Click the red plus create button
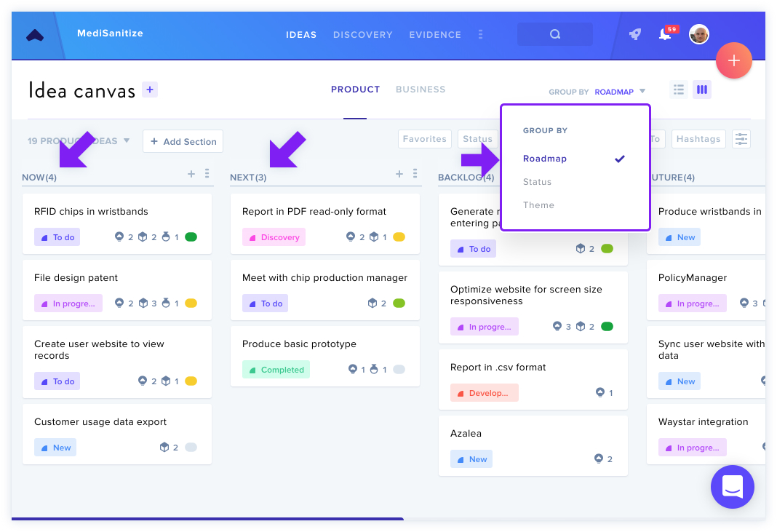 click(734, 60)
